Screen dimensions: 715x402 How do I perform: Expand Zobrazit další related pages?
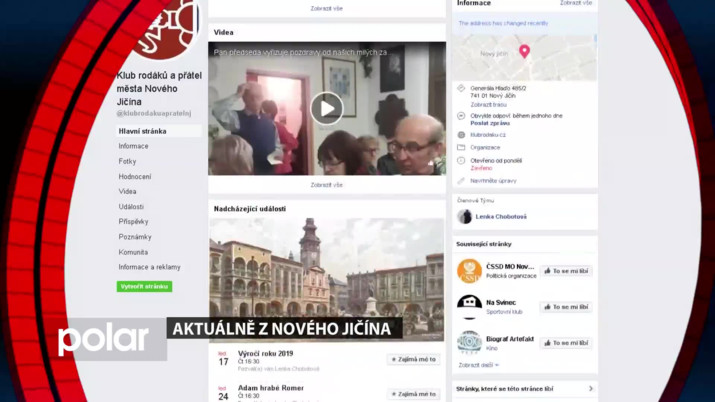click(478, 365)
